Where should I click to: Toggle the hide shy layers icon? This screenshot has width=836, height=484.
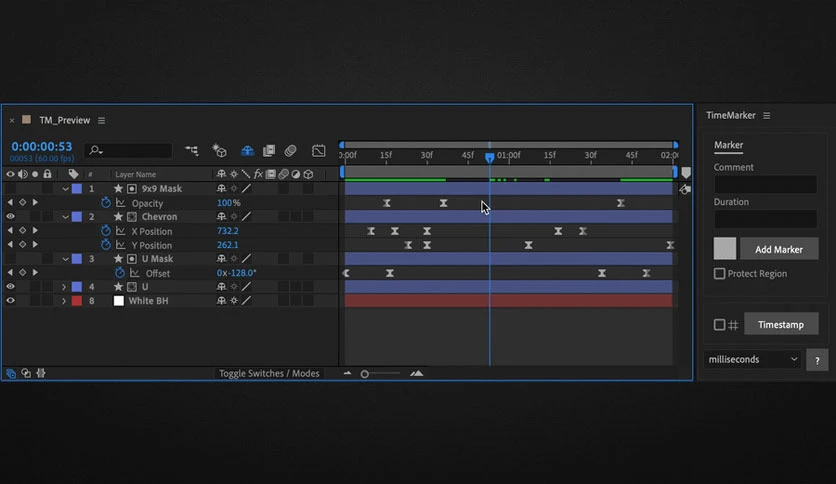click(247, 151)
